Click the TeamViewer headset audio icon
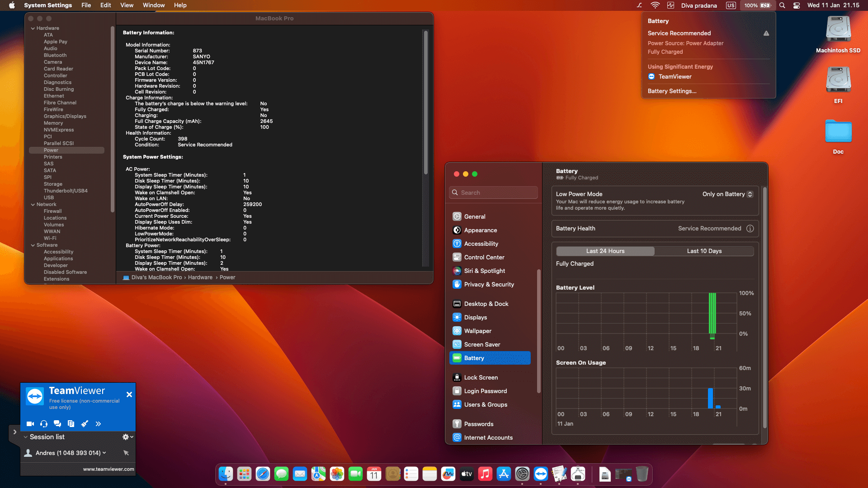Viewport: 868px width, 488px height. [x=44, y=424]
